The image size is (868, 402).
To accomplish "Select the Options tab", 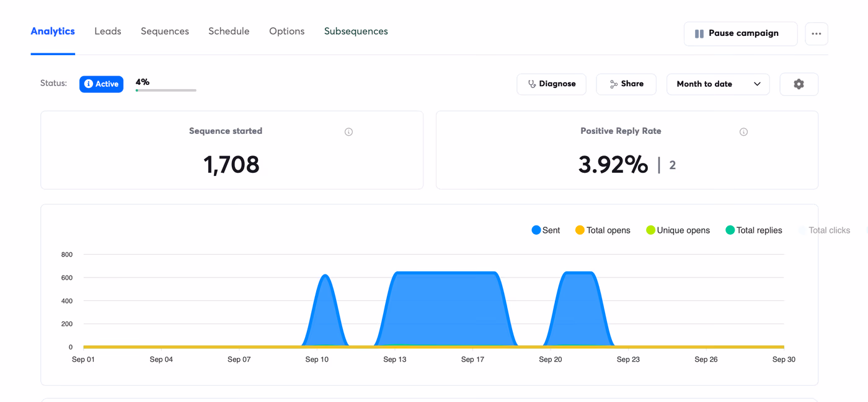I will (x=286, y=32).
